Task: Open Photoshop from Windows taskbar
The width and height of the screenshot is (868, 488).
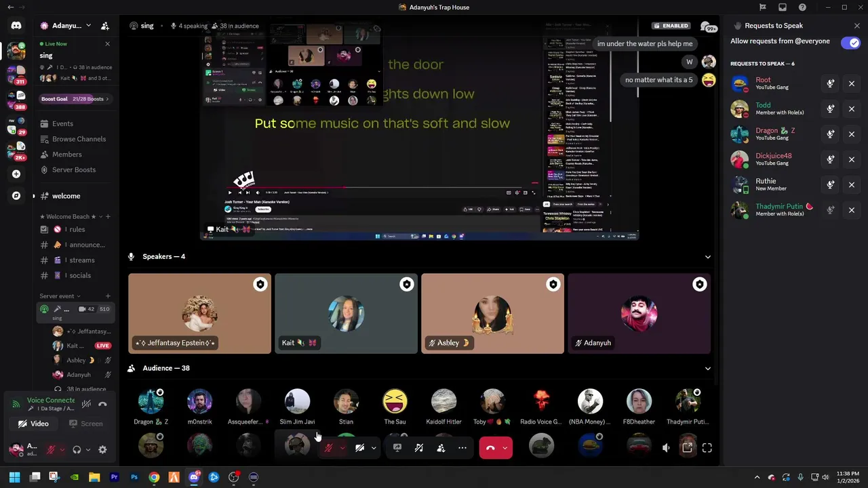Action: pos(134,477)
